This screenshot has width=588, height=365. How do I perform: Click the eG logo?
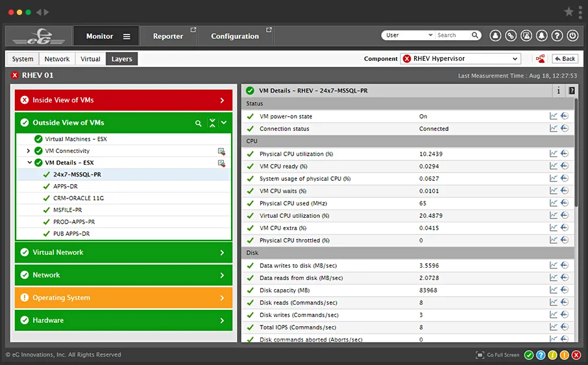pyautogui.click(x=39, y=36)
